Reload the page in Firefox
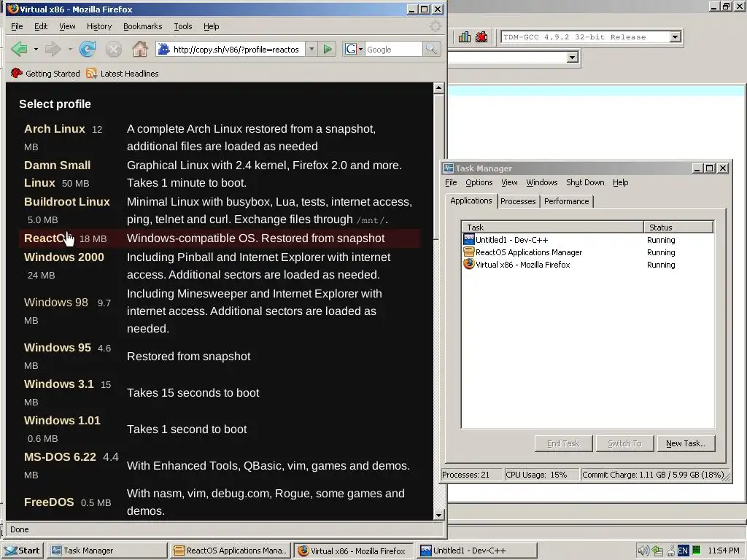 tap(88, 49)
